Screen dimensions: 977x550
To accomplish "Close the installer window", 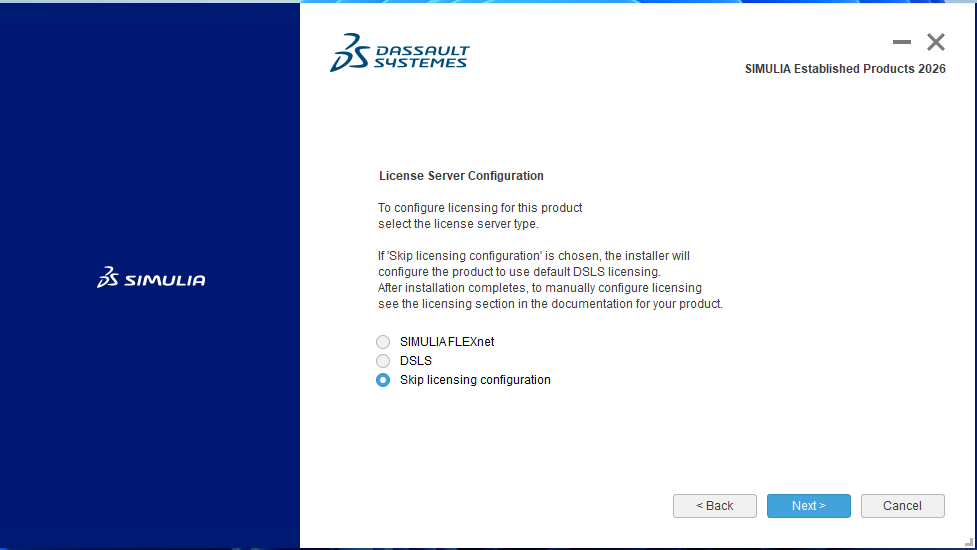I will pos(935,42).
